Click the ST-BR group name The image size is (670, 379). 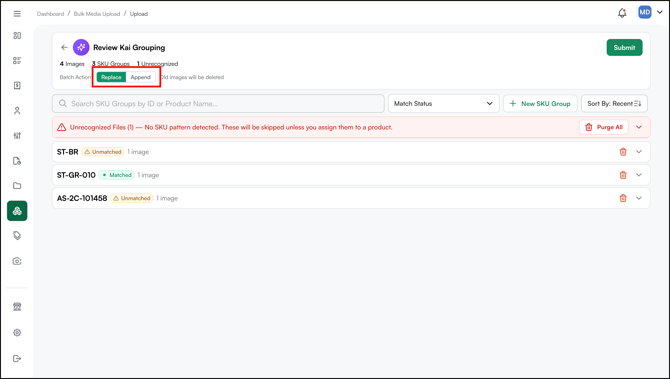click(x=68, y=152)
